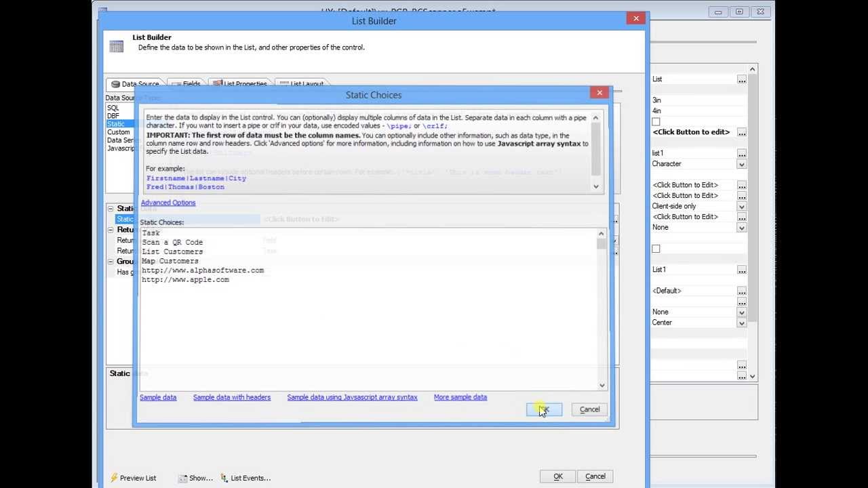Click the Data Source tab database icon

point(115,85)
